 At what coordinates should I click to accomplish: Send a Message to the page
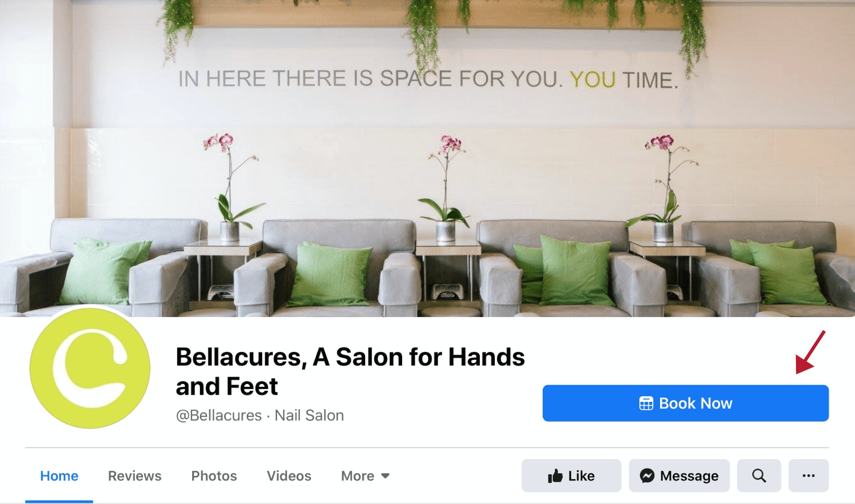point(679,476)
